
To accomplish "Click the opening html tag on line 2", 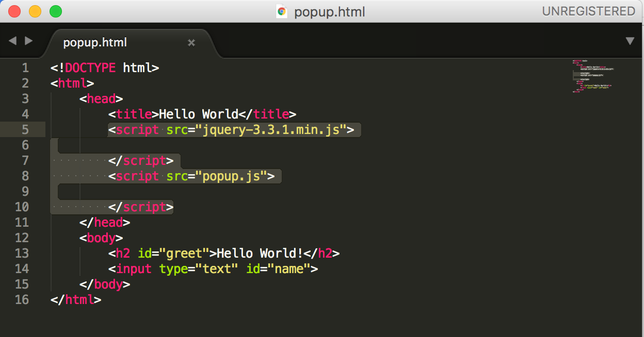I will [x=72, y=83].
